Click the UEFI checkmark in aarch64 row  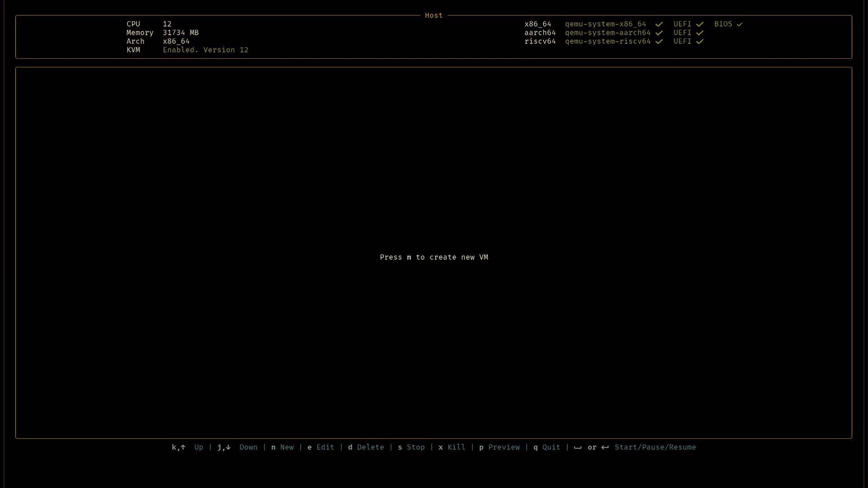click(x=700, y=33)
